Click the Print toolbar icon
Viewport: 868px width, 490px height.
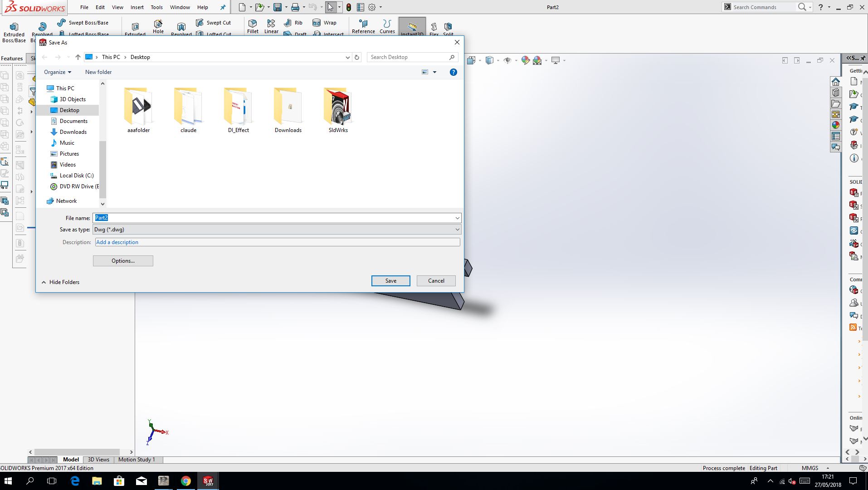(x=295, y=7)
